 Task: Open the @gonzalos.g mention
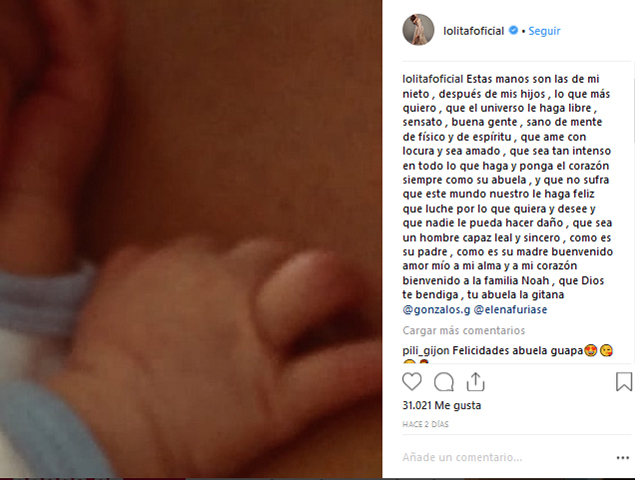436,309
